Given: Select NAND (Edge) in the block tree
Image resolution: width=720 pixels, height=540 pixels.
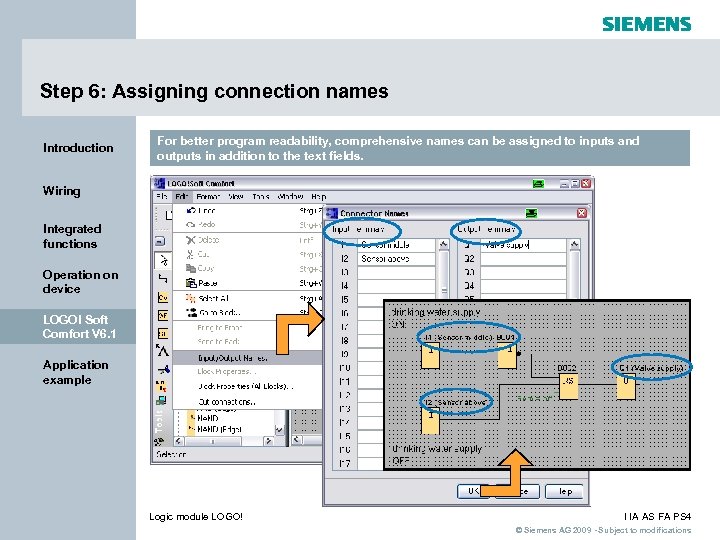Looking at the screenshot, I should [x=218, y=429].
